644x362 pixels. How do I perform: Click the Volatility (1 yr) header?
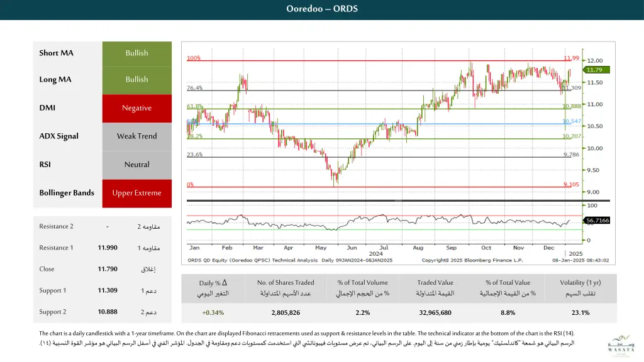(580, 288)
